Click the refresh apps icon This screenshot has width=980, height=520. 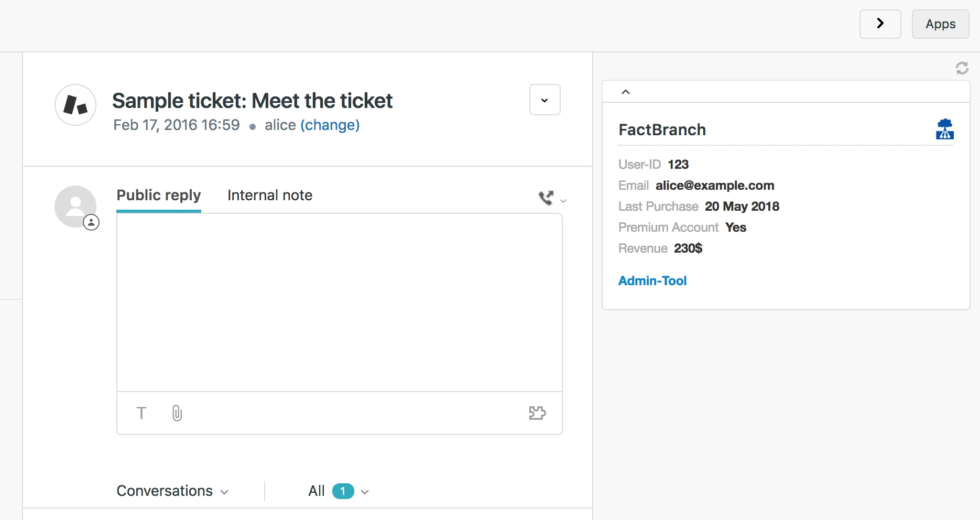(x=962, y=68)
